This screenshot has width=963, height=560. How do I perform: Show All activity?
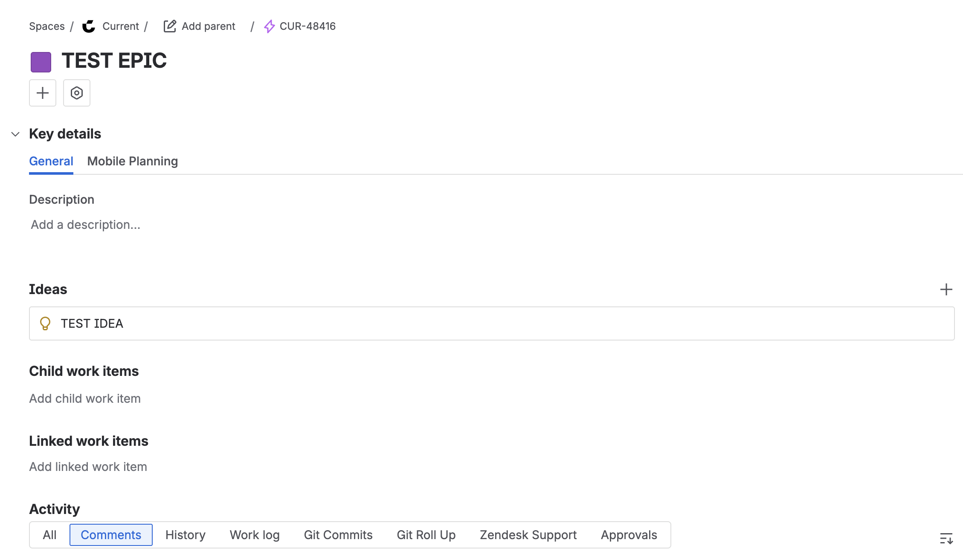(x=49, y=535)
